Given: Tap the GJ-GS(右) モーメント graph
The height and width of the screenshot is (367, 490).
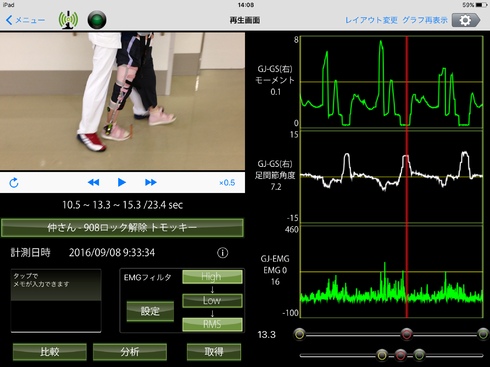Looking at the screenshot, I should 391,81.
